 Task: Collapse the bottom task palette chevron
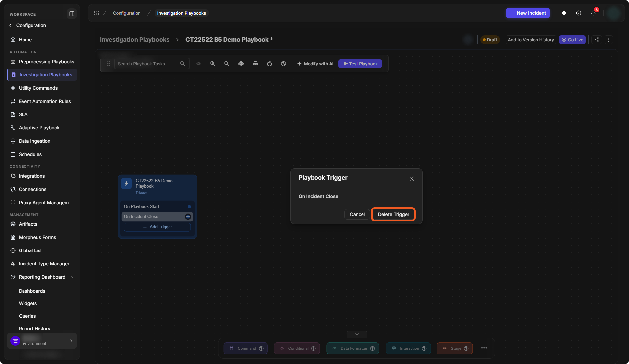(x=357, y=334)
